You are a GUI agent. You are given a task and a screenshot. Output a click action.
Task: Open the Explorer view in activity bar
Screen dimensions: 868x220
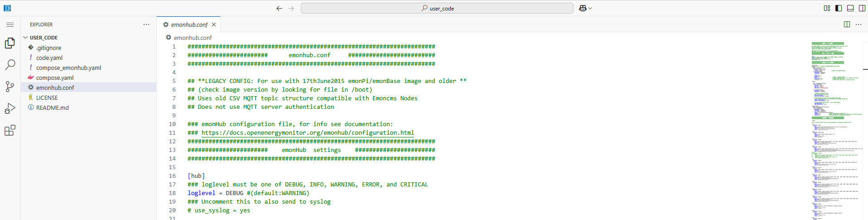[10, 43]
